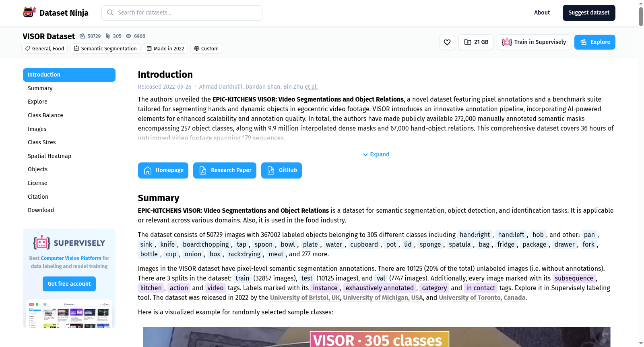This screenshot has height=347, width=644.
Task: Click the val split tag
Action: pyautogui.click(x=381, y=278)
